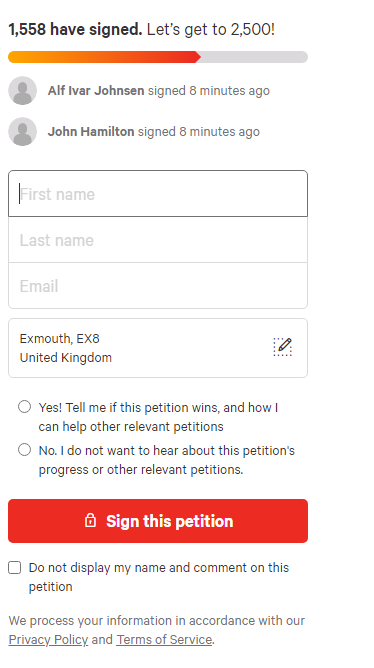Check Do not display my name box
The image size is (374, 668).
[x=14, y=567]
